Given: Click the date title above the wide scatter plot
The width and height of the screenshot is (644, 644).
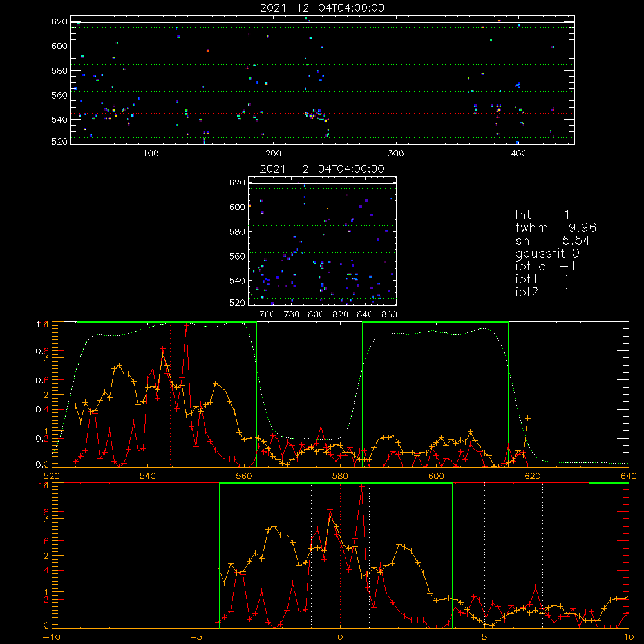Looking at the screenshot, I should click(323, 8).
